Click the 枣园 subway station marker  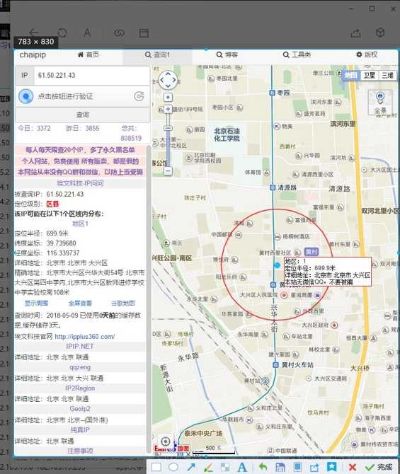click(x=272, y=93)
